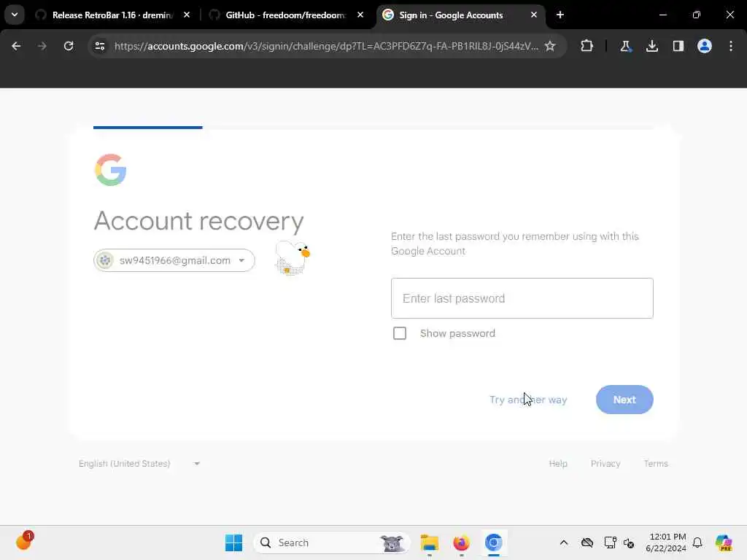Open Chrome Labs flask icon
Viewport: 747px width, 560px height.
(625, 46)
